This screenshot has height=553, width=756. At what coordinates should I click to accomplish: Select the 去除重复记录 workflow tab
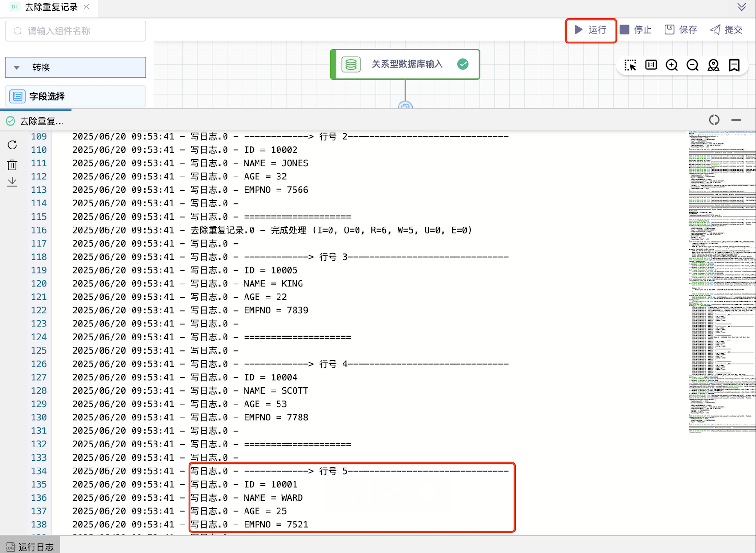click(50, 7)
